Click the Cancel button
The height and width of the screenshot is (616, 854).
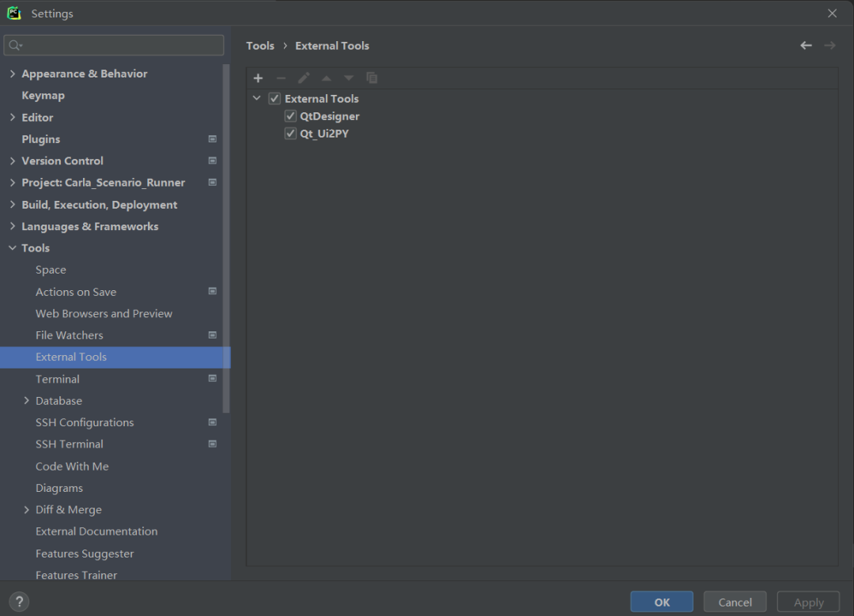point(735,602)
